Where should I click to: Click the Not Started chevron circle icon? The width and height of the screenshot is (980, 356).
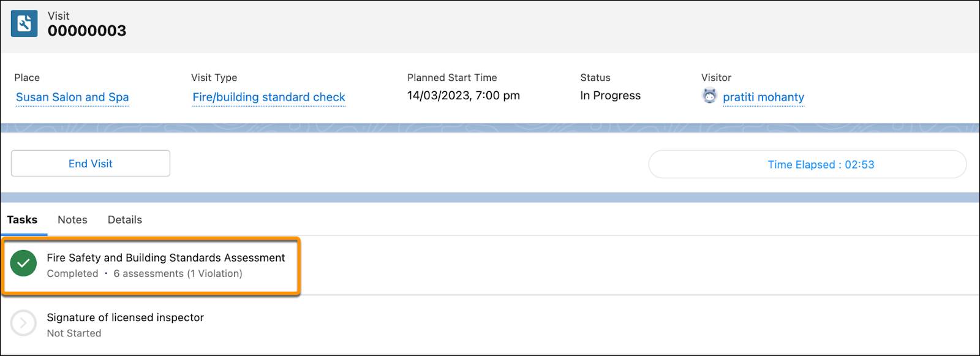pyautogui.click(x=23, y=323)
